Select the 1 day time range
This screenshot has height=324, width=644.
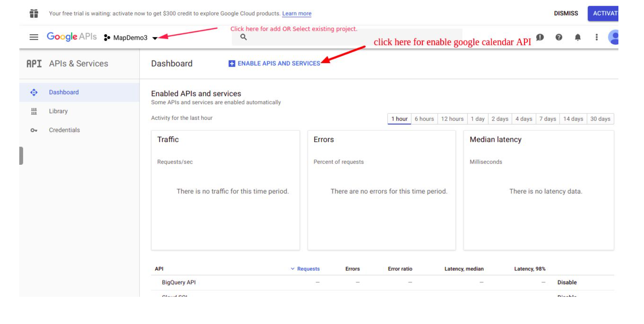(477, 119)
